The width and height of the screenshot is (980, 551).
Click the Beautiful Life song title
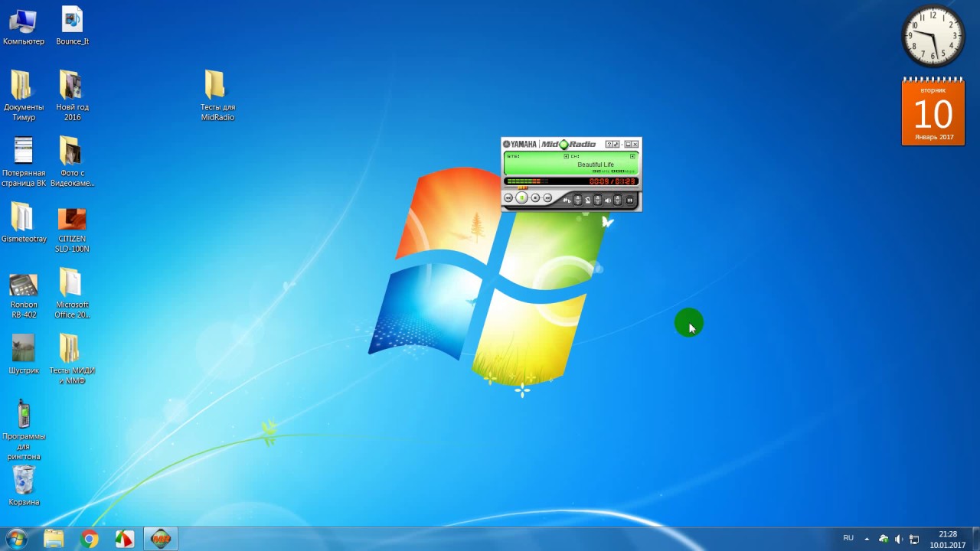[x=596, y=165]
